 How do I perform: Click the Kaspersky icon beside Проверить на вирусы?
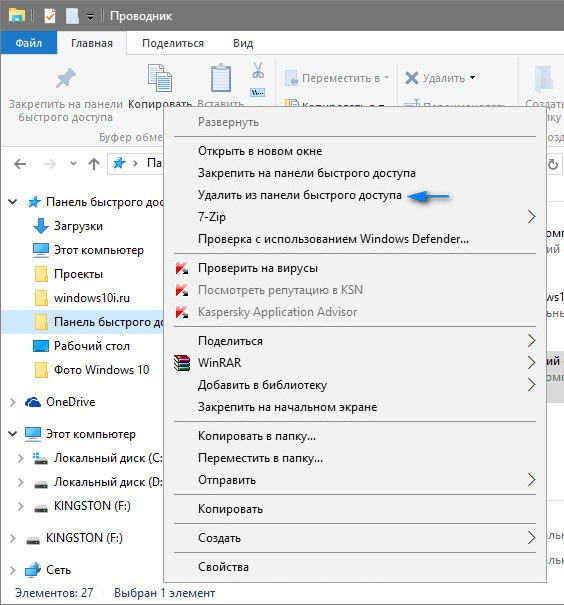182,268
